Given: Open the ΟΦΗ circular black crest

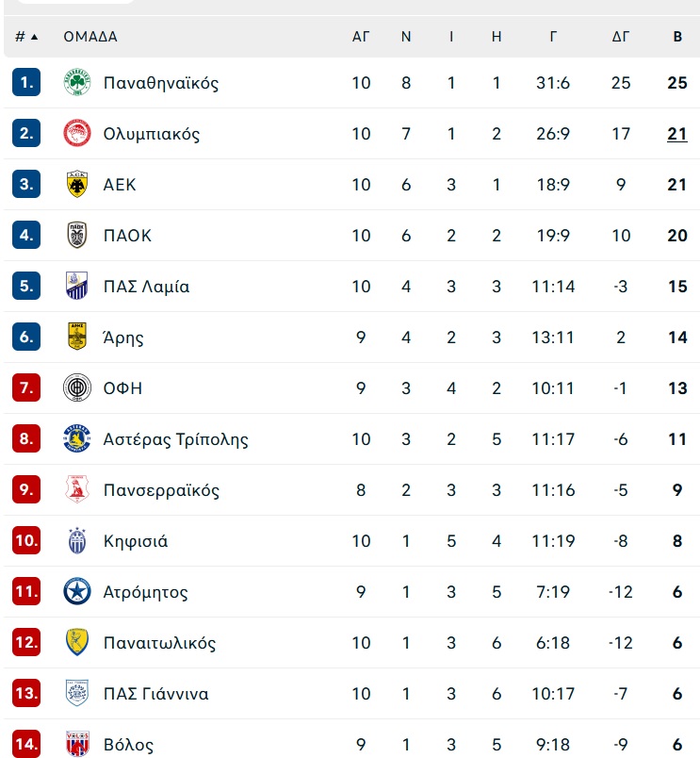Looking at the screenshot, I should point(77,387).
